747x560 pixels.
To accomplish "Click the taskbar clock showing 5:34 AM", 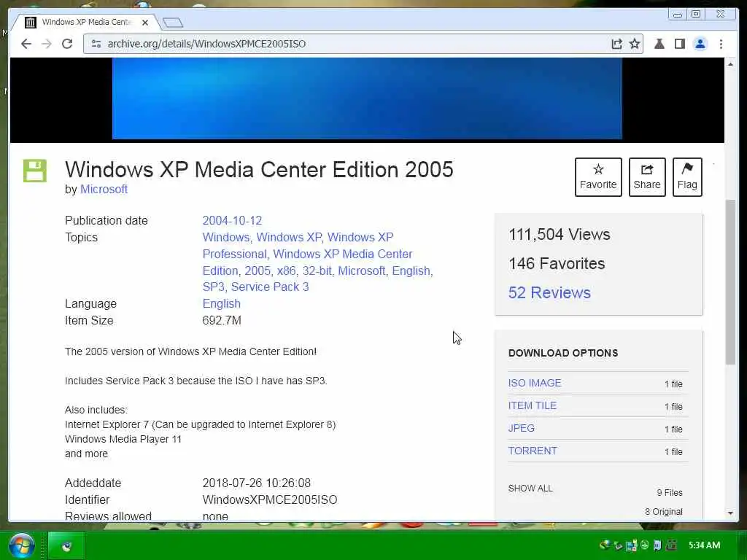I will pyautogui.click(x=704, y=545).
